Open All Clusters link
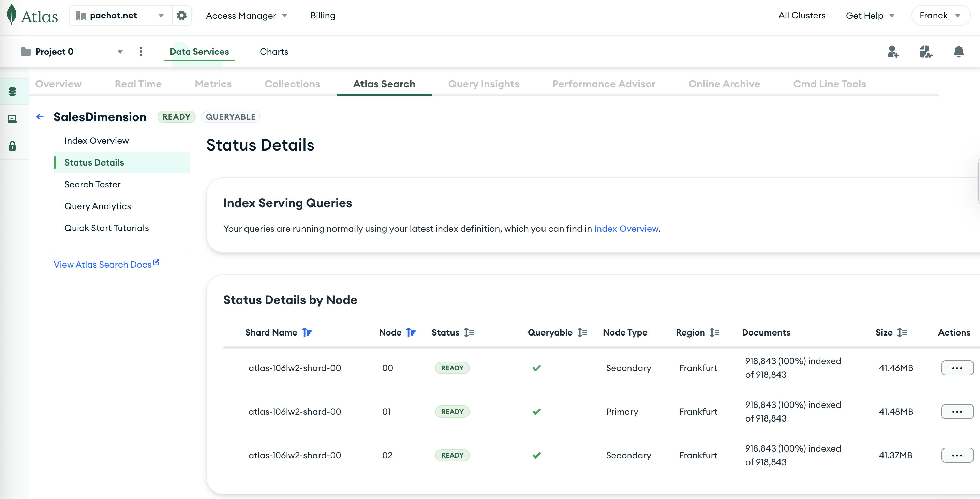980x499 pixels. 802,15
